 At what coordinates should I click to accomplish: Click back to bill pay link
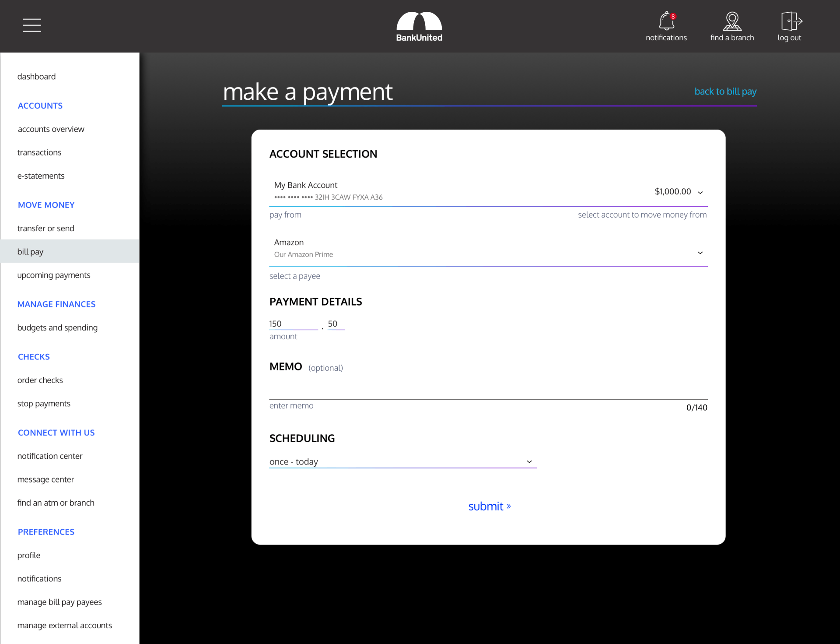(725, 91)
